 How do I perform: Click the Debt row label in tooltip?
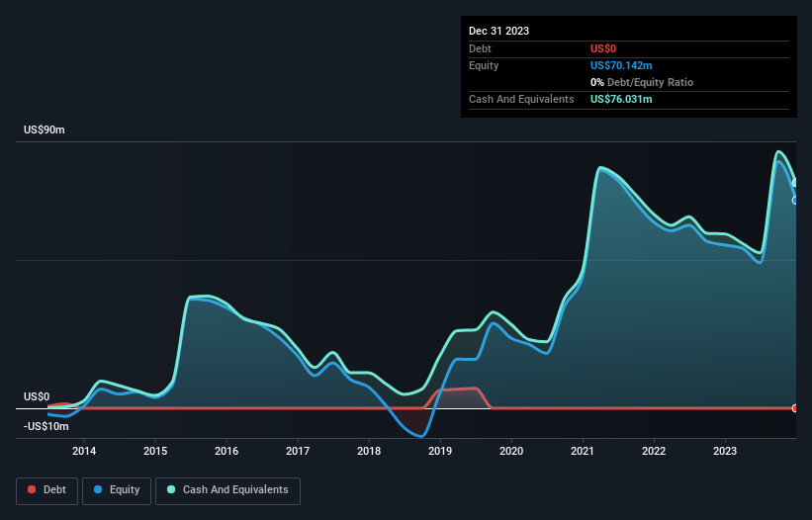480,48
